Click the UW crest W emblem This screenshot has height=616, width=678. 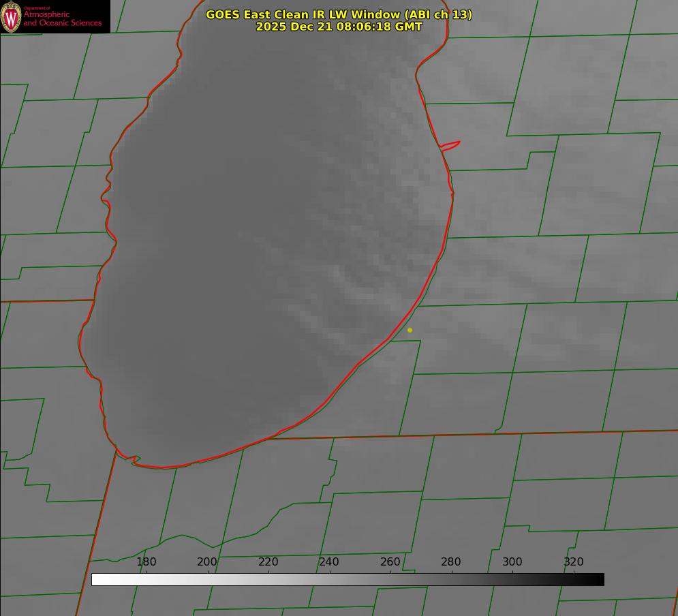[11, 17]
